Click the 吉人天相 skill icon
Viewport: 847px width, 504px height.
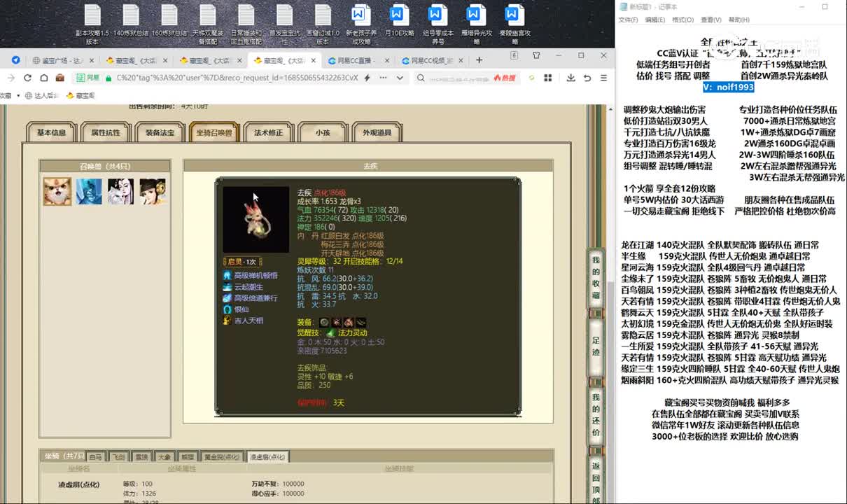point(227,320)
